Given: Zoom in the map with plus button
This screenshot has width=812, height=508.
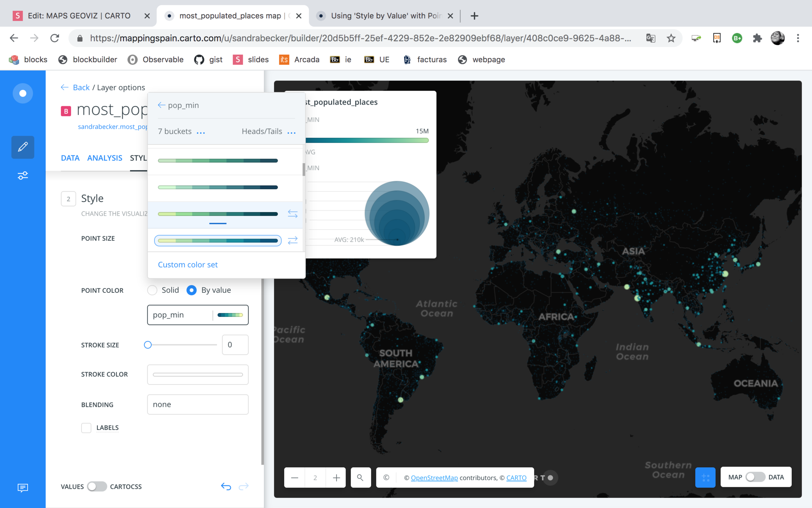Looking at the screenshot, I should pyautogui.click(x=336, y=478).
